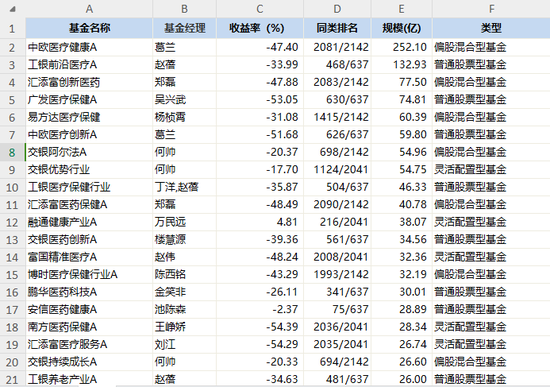Click the 交银阿尔法A cell
The image size is (550, 387).
coord(89,152)
